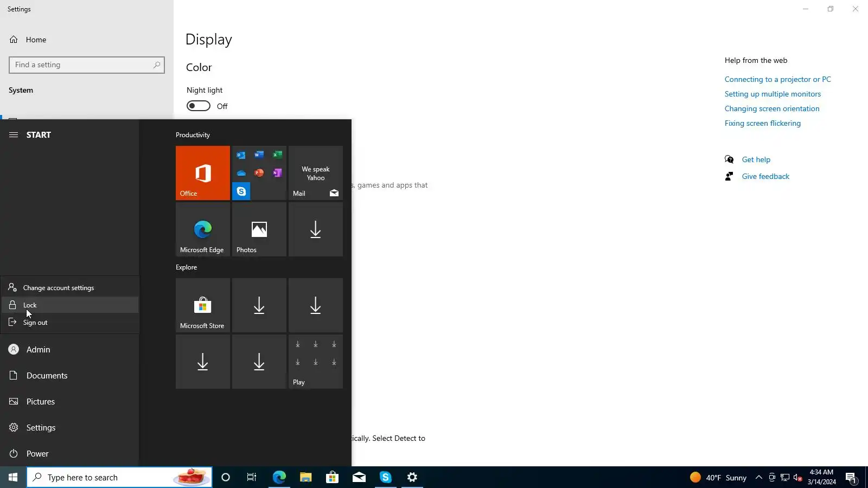Open the Play folder tile
The image size is (868, 488).
point(316,362)
